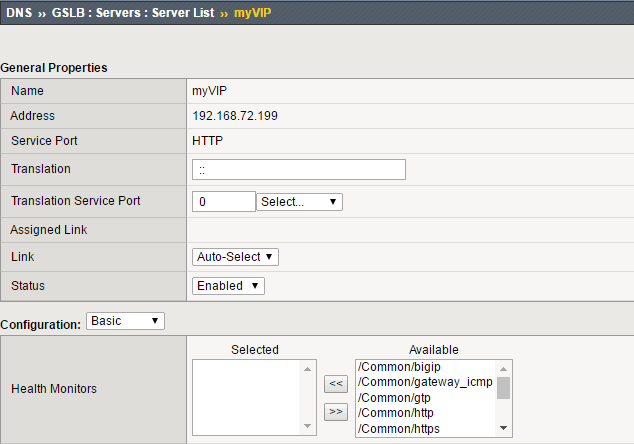Click the Selected monitors list box
Viewport: 634px width, 444px height.
tap(246, 398)
